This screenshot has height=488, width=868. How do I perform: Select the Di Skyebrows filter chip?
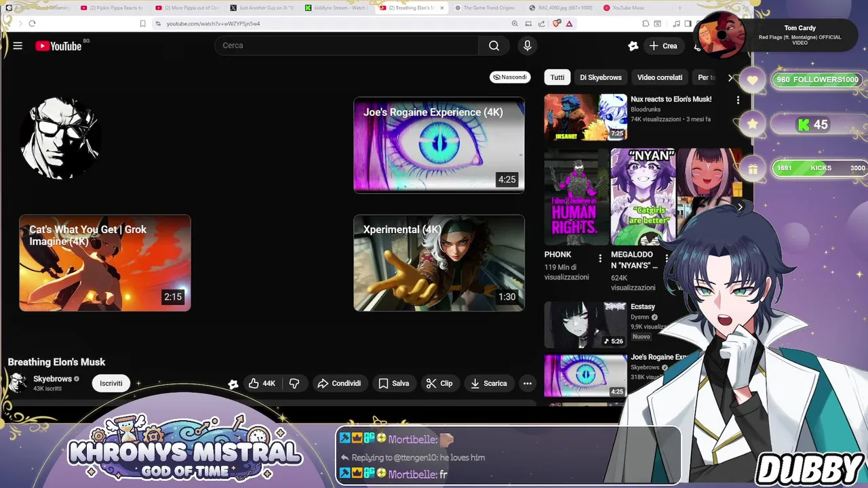[601, 77]
